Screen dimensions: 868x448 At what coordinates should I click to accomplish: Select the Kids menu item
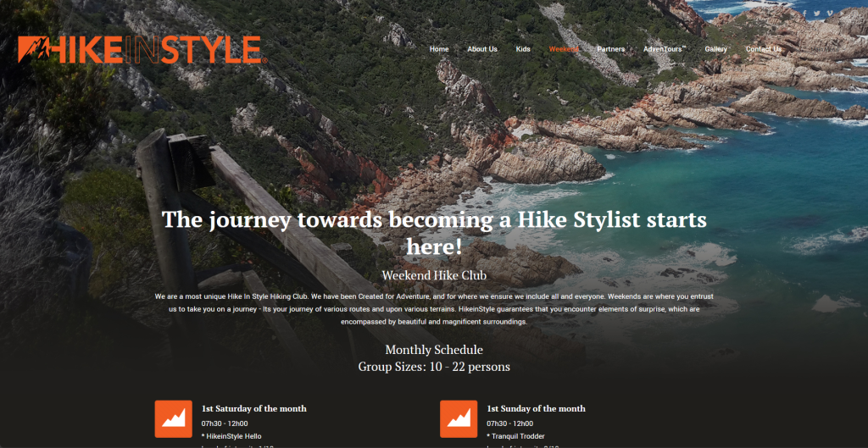point(523,49)
